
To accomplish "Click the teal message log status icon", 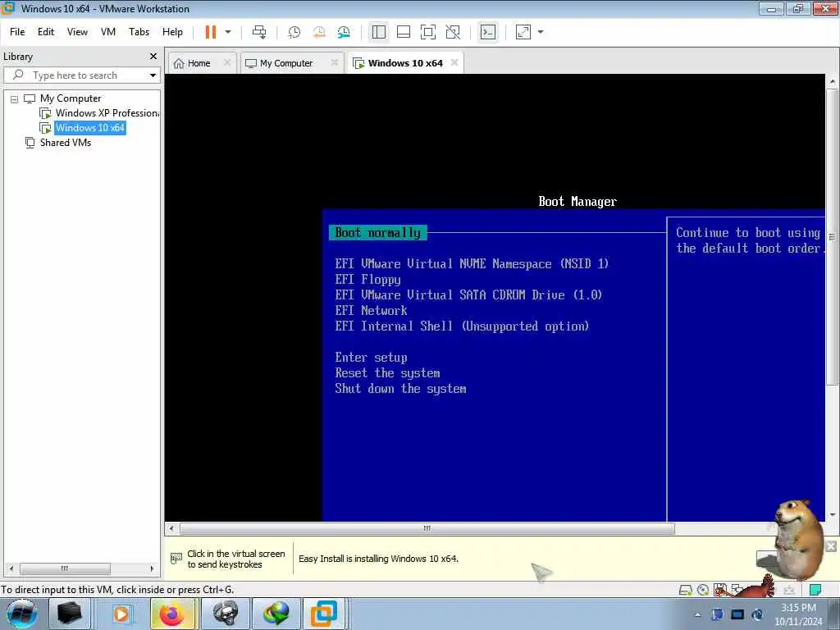I will [x=815, y=590].
